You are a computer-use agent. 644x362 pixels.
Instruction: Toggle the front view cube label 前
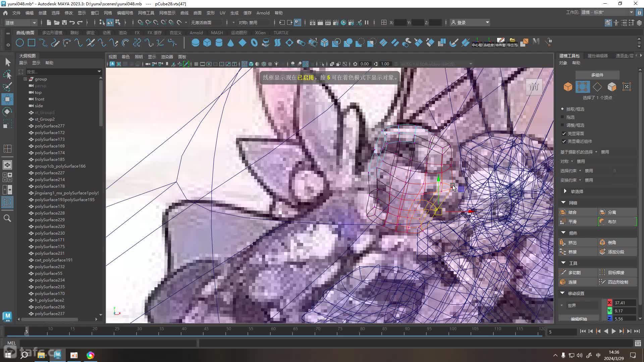click(534, 87)
